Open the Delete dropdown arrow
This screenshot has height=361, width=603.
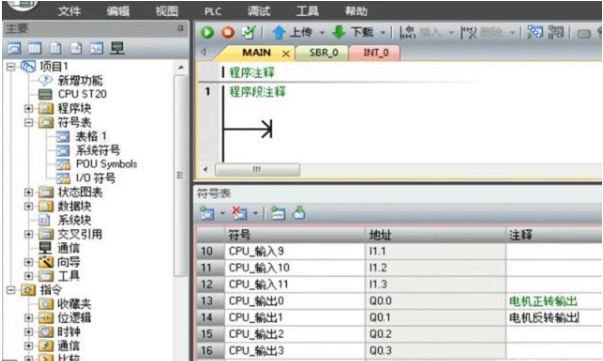[512, 33]
